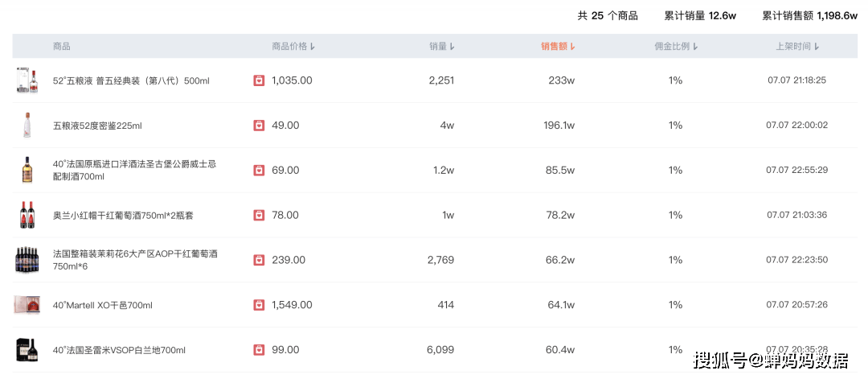Sort by 销售额 highlighted column header

coord(558,47)
